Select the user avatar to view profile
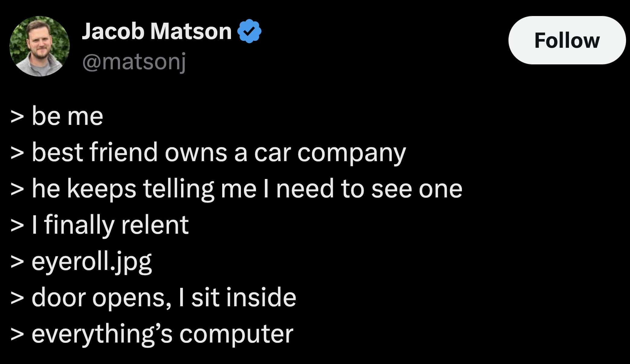Viewport: 630px width, 364px height. pos(39,47)
